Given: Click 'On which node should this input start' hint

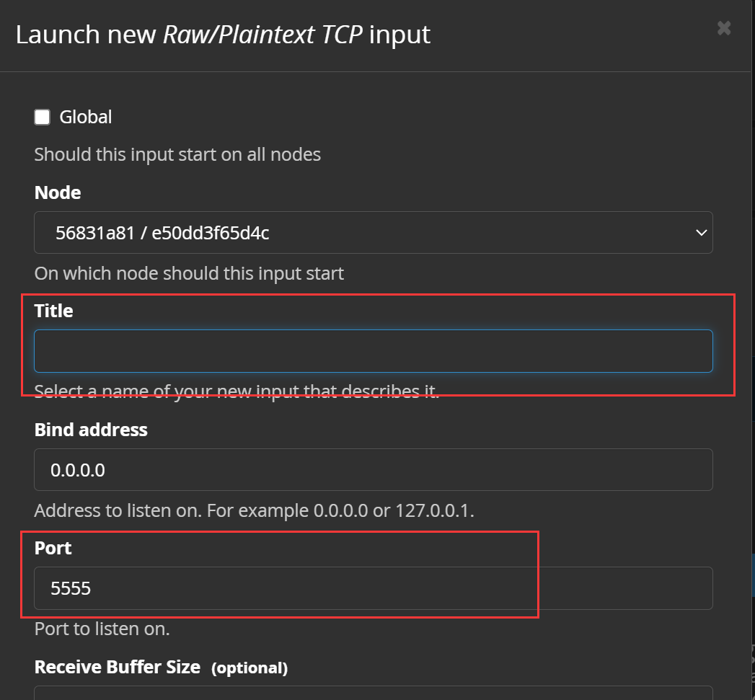Looking at the screenshot, I should pyautogui.click(x=189, y=273).
